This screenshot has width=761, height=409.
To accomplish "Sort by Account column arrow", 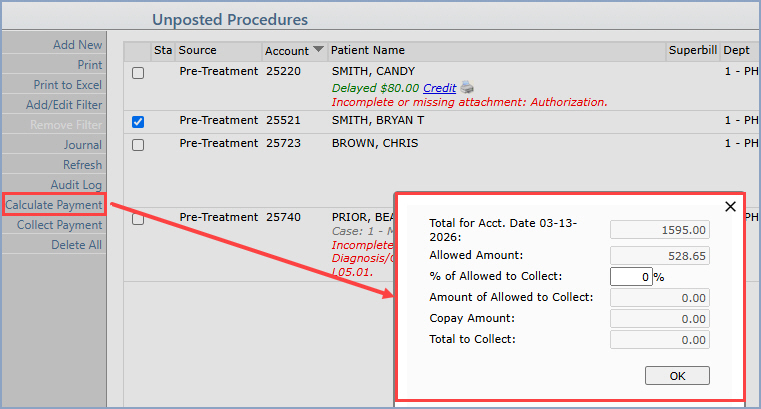I will click(318, 49).
